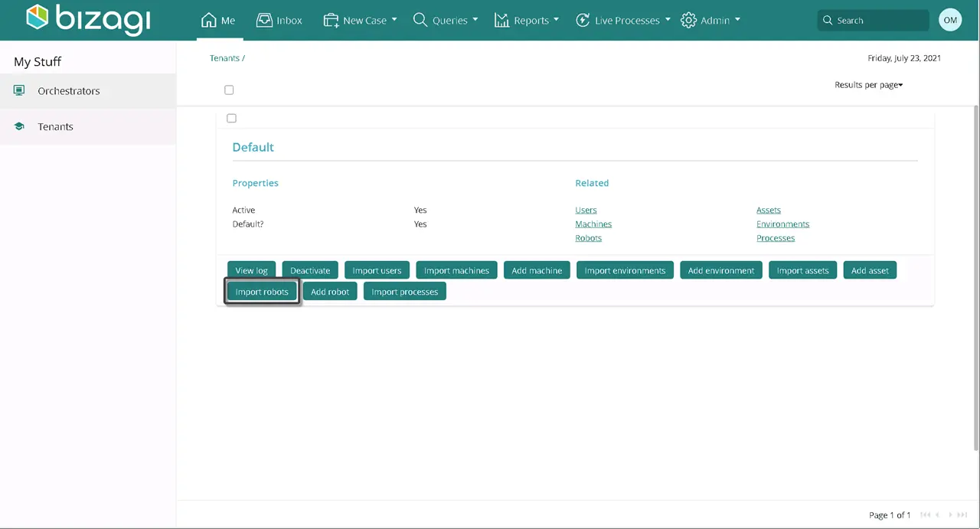Click the Import robots button

click(x=262, y=292)
